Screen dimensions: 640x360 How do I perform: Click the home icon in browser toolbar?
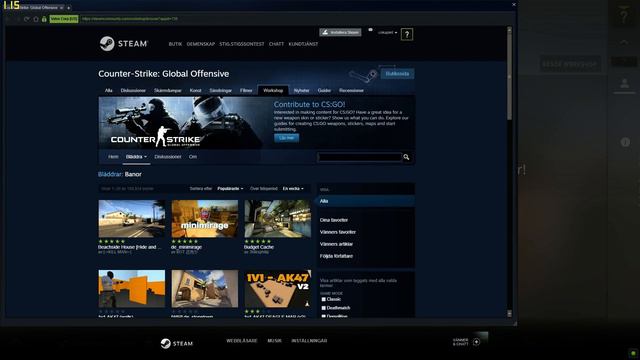click(x=36, y=19)
